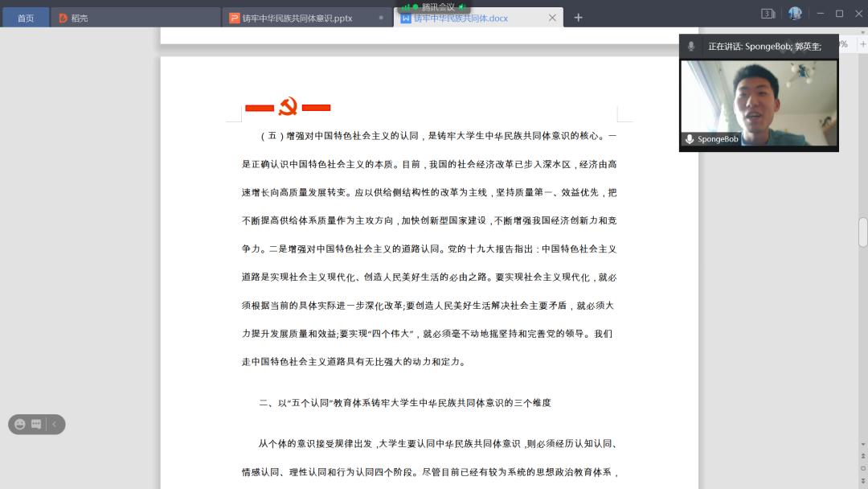The height and width of the screenshot is (489, 868).
Task: Click the window count icon
Action: 768,14
